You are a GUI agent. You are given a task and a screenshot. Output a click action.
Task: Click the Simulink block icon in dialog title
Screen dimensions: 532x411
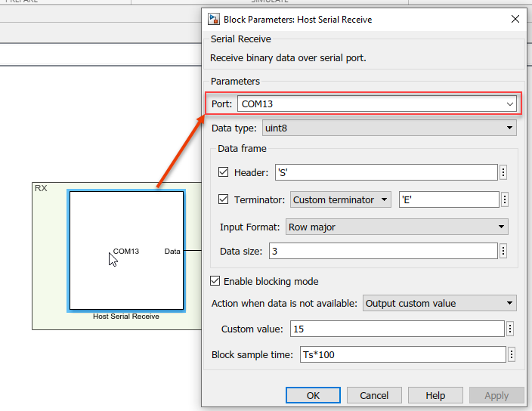coord(214,20)
